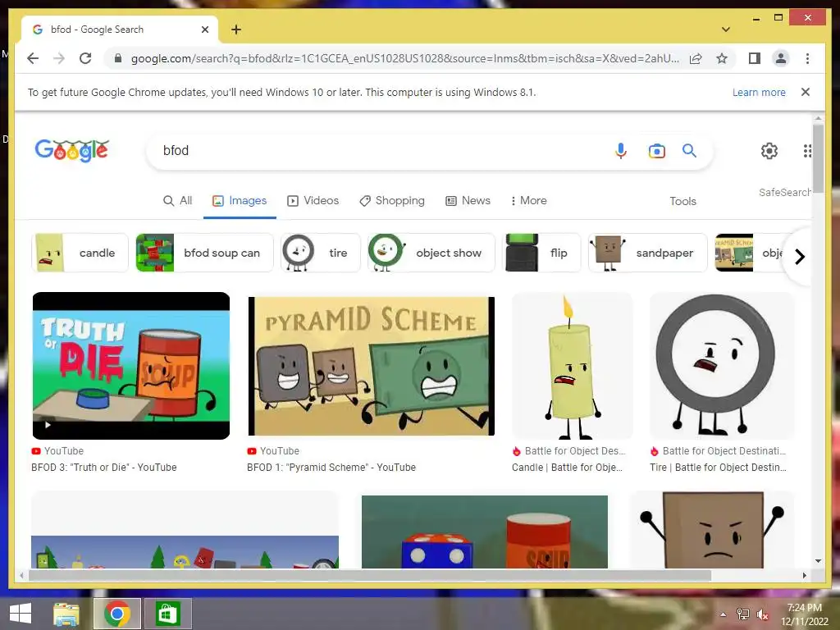
Task: Open the angry sandpaper character image
Action: pyautogui.click(x=711, y=529)
